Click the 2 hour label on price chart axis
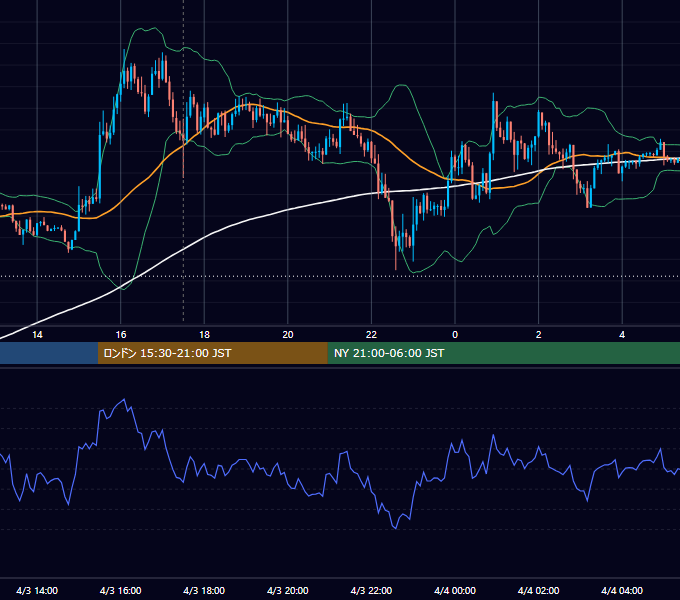 point(538,335)
